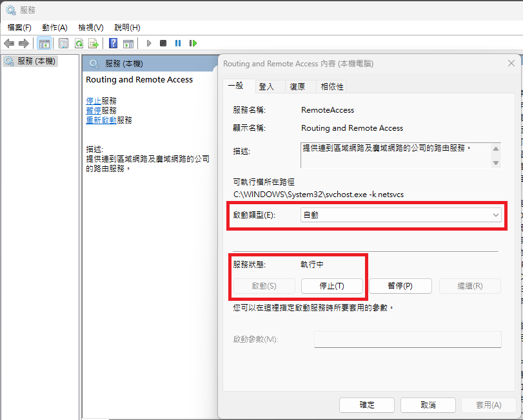Viewport: 523px width, 420px height.
Task: Open the 檔案(F) menu
Action: point(19,28)
